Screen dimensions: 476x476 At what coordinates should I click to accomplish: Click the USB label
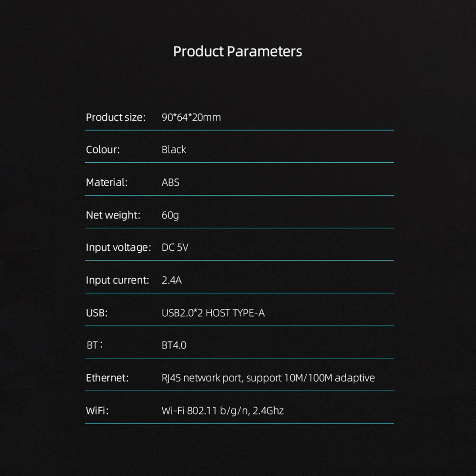pyautogui.click(x=97, y=313)
